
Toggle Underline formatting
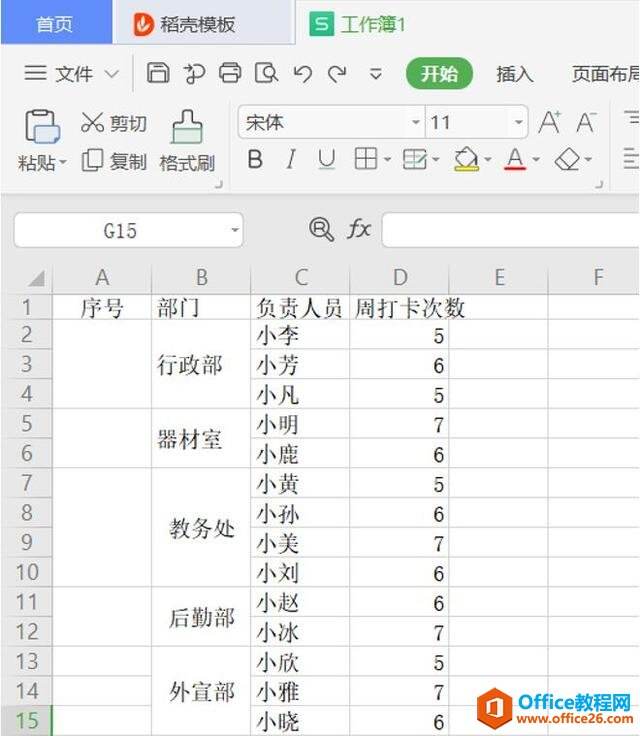[326, 160]
